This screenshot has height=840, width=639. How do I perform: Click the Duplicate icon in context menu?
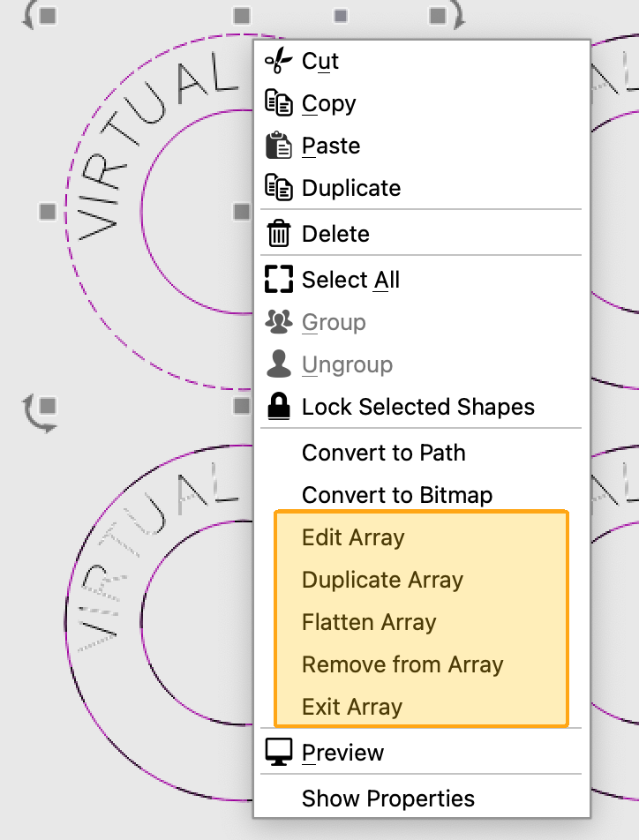278,188
